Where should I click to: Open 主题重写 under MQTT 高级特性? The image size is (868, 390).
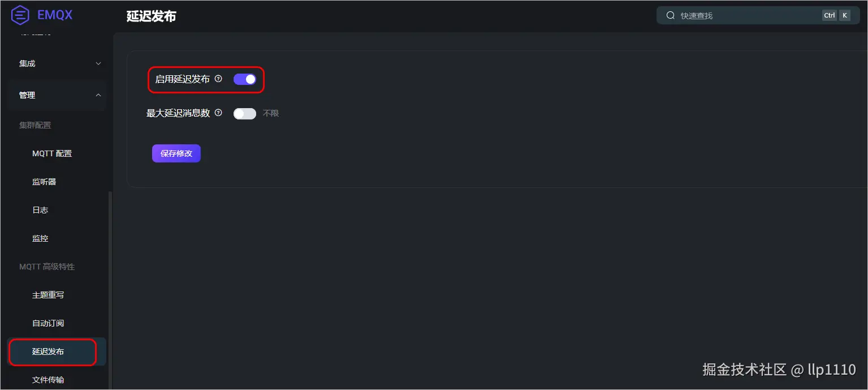point(48,295)
